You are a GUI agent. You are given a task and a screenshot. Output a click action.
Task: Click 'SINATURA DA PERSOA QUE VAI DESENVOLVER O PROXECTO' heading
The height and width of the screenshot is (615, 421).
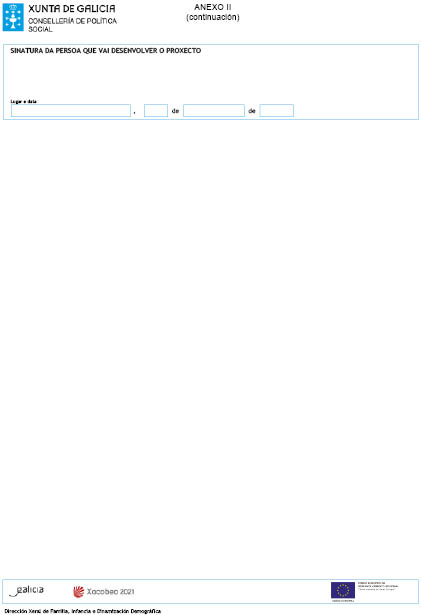pyautogui.click(x=106, y=51)
